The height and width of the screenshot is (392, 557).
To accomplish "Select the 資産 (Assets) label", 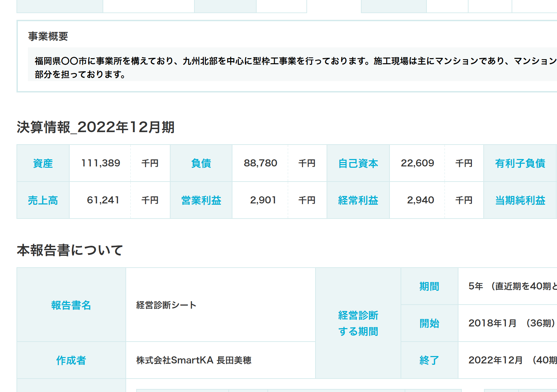I will [42, 163].
